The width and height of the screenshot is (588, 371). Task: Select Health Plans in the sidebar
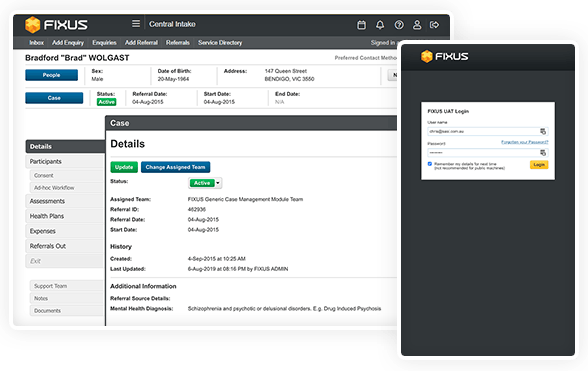coord(65,216)
